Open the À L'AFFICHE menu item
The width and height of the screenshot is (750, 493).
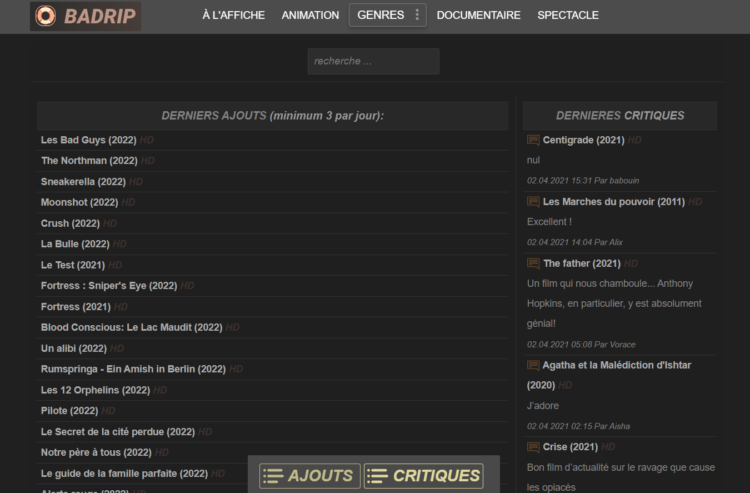pos(233,15)
